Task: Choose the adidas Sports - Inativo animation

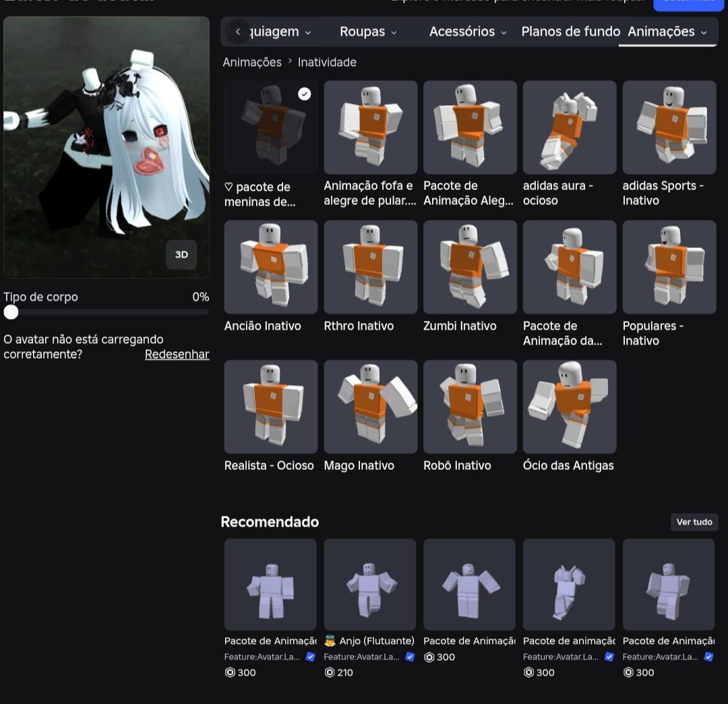Action: [x=669, y=127]
